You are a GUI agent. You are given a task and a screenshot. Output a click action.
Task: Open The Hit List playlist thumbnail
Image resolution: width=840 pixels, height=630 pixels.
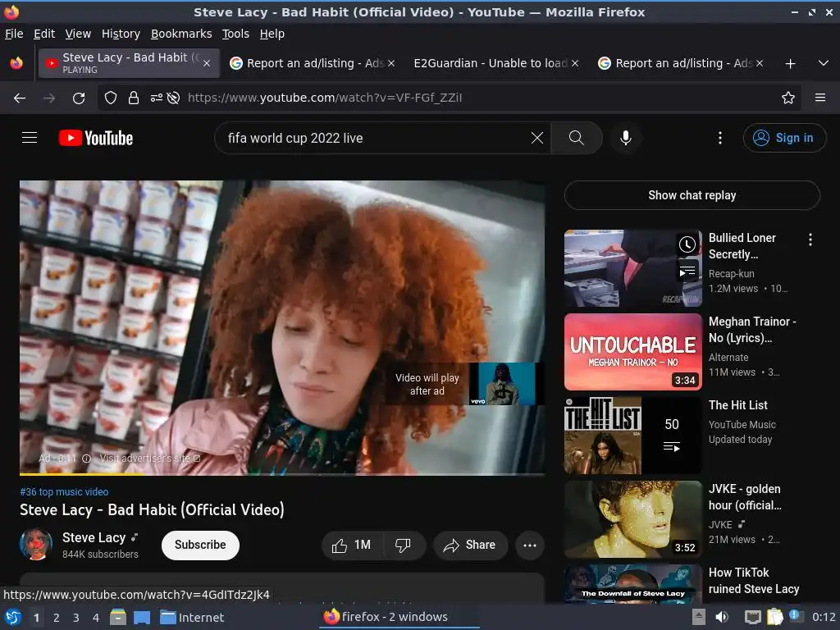632,436
